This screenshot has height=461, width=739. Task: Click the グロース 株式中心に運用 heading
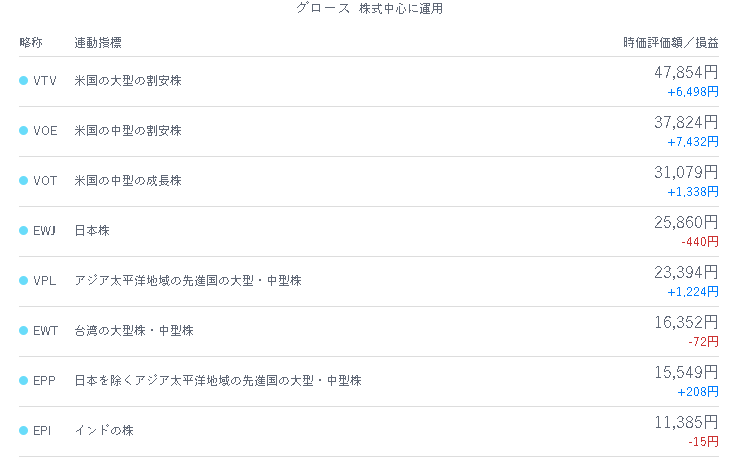370,8
